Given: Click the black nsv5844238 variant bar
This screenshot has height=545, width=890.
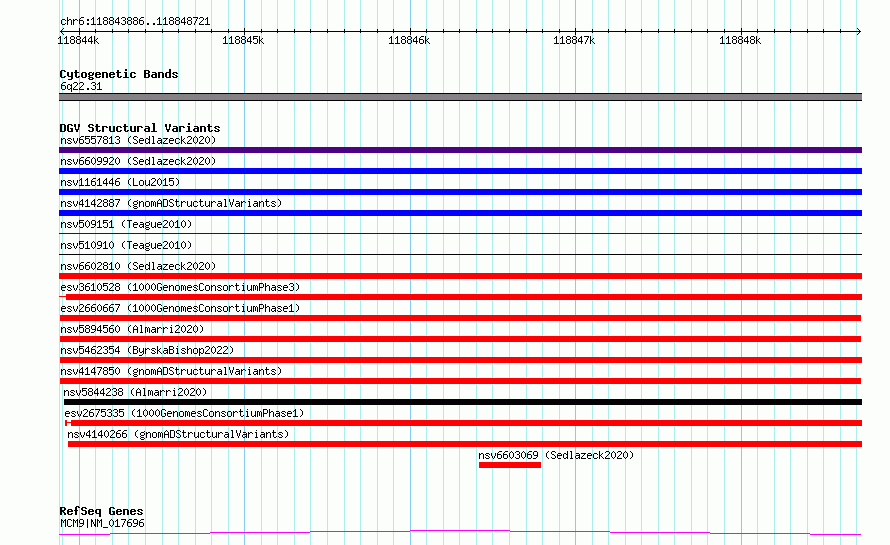Looking at the screenshot, I should (463, 402).
